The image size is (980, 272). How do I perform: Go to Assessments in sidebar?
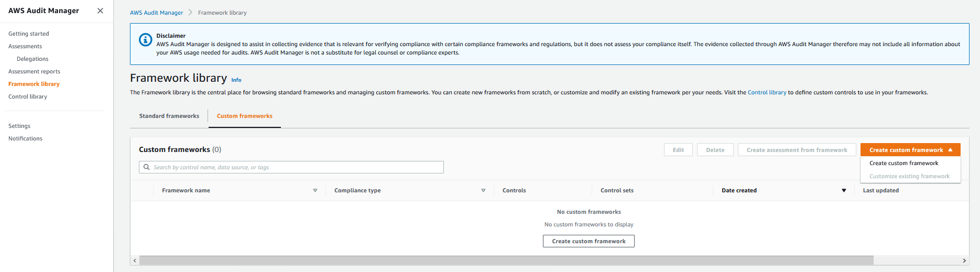pos(25,46)
